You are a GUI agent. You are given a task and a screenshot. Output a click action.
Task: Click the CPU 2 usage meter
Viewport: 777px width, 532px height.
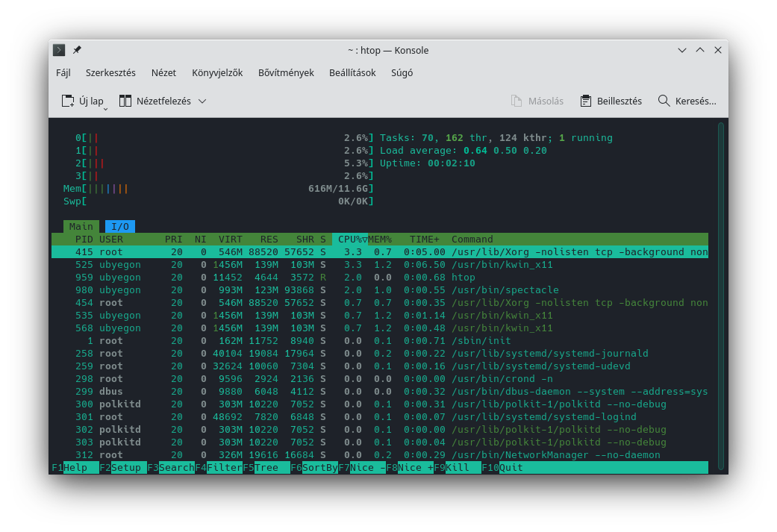225,163
